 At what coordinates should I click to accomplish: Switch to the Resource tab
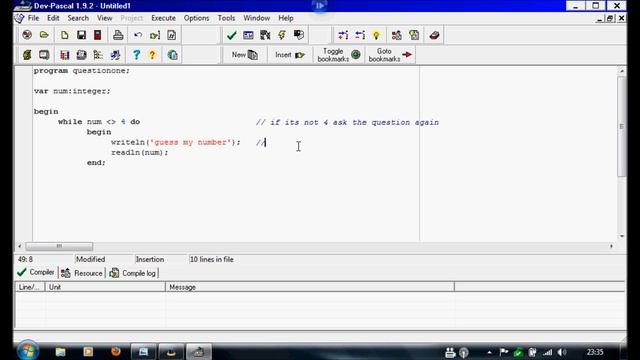82,273
